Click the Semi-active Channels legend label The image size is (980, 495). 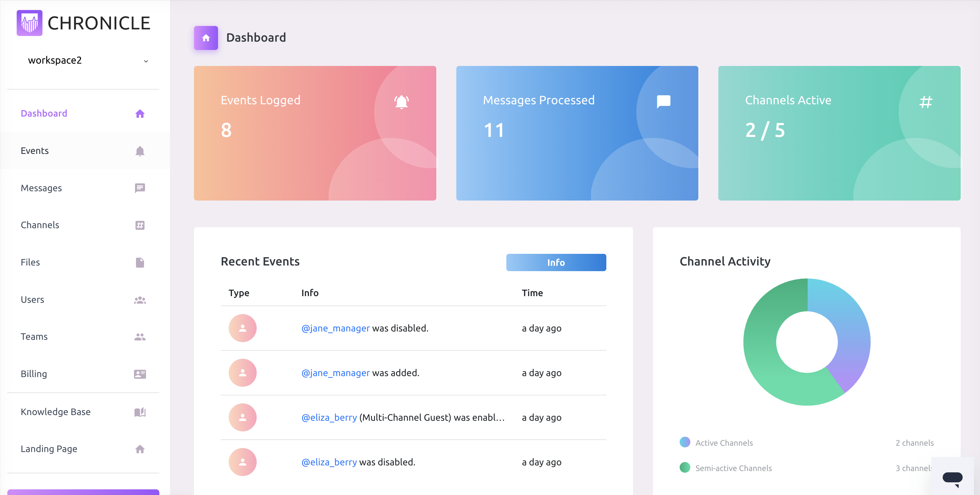tap(733, 468)
